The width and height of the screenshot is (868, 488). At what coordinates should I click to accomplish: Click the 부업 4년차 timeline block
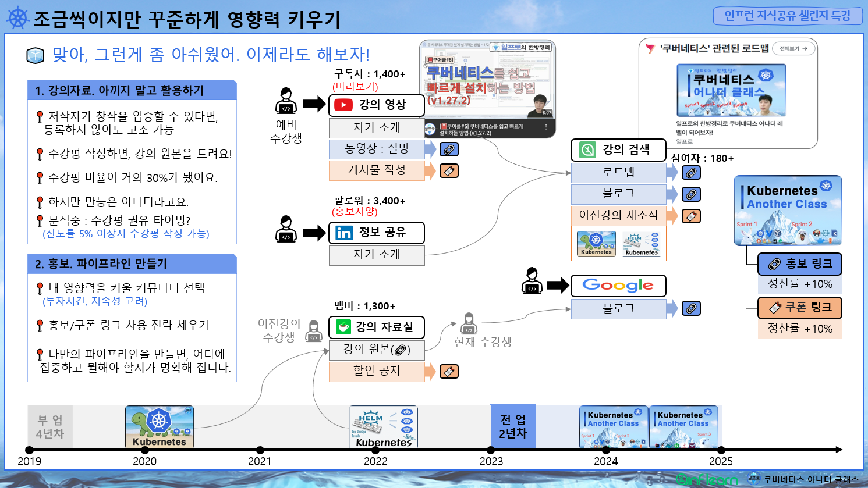pyautogui.click(x=50, y=426)
